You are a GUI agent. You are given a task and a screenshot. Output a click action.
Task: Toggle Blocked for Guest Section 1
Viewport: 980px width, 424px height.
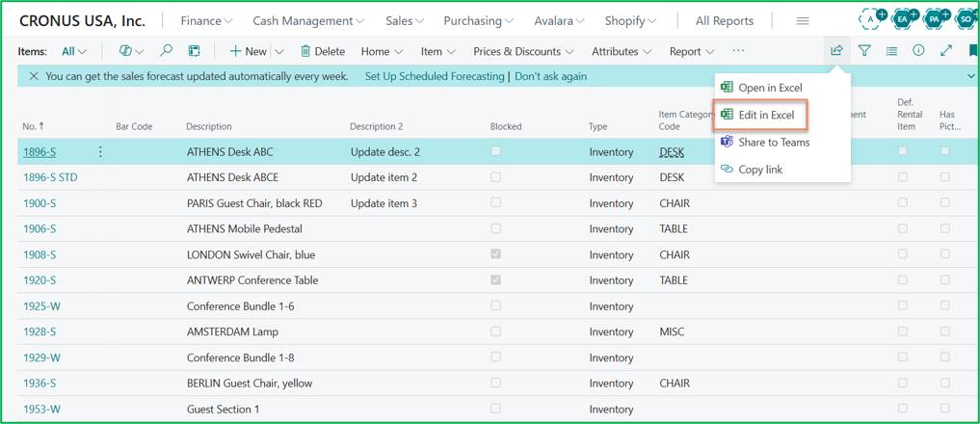coord(495,408)
